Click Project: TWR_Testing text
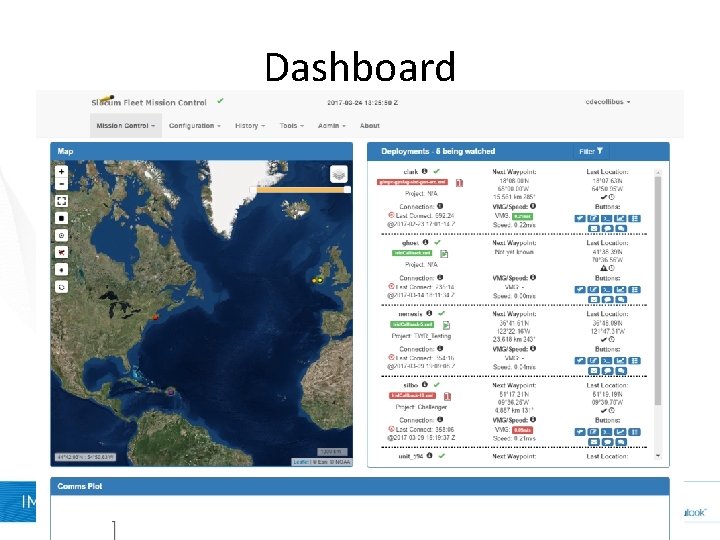Screen dimensions: 720x540 pos(421,336)
